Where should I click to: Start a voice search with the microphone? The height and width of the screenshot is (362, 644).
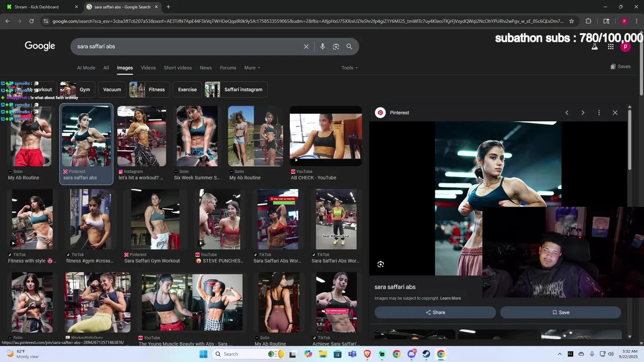point(323,46)
